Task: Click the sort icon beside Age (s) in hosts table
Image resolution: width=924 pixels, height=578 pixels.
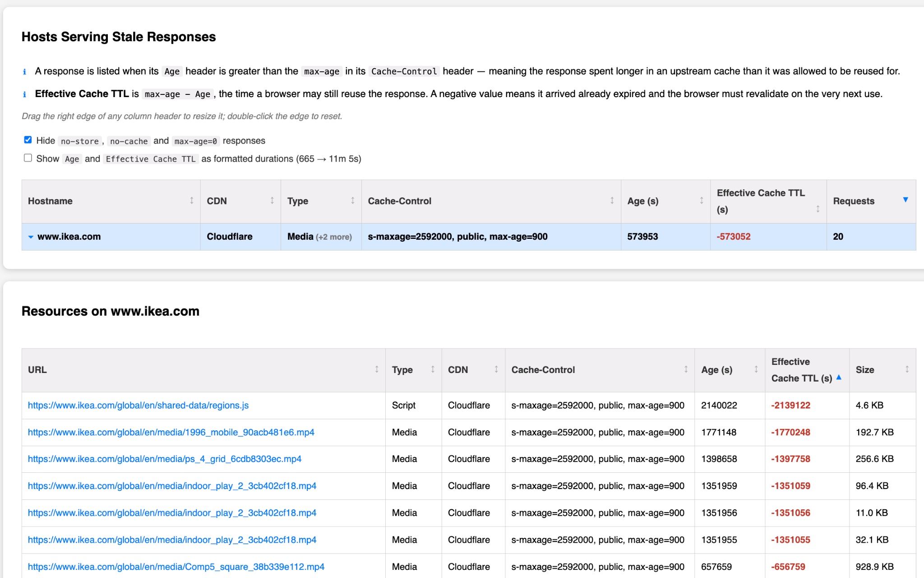Action: [x=702, y=200]
